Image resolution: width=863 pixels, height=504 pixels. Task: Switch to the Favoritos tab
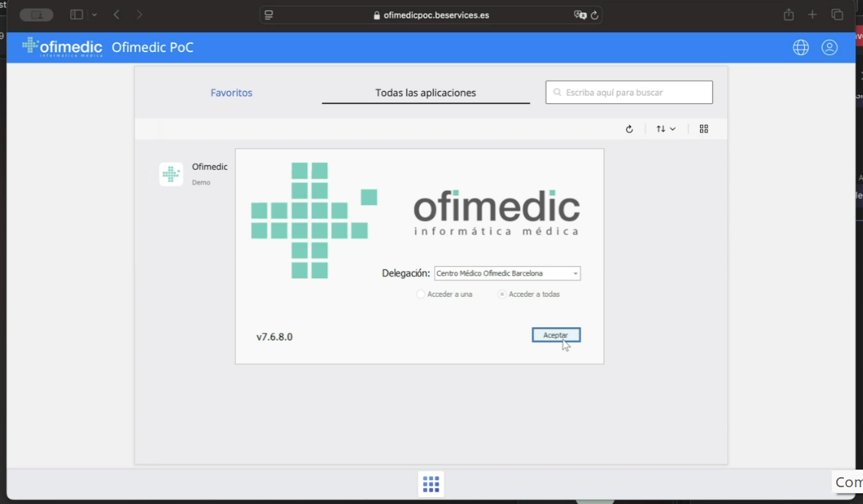[231, 93]
